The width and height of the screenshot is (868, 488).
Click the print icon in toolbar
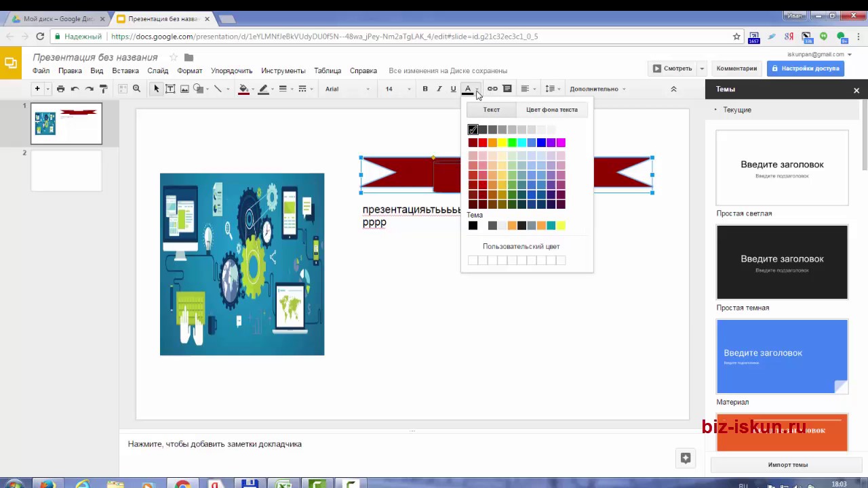tap(60, 89)
